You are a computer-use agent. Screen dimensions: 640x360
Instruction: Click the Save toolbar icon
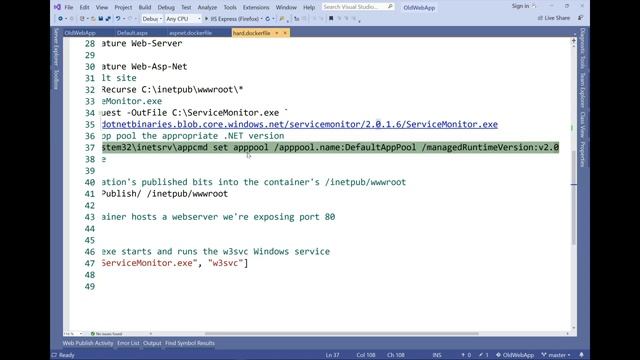(x=101, y=19)
